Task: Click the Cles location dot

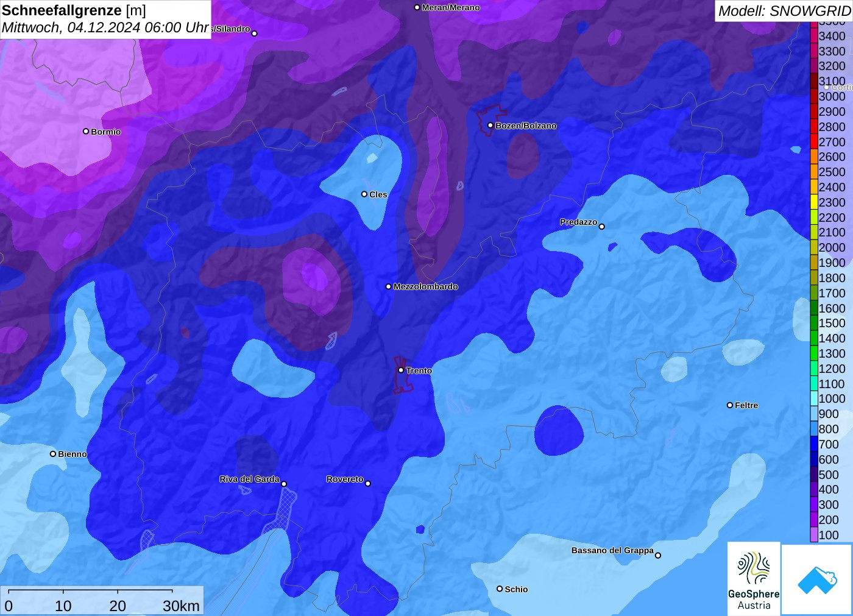Action: 364,194
